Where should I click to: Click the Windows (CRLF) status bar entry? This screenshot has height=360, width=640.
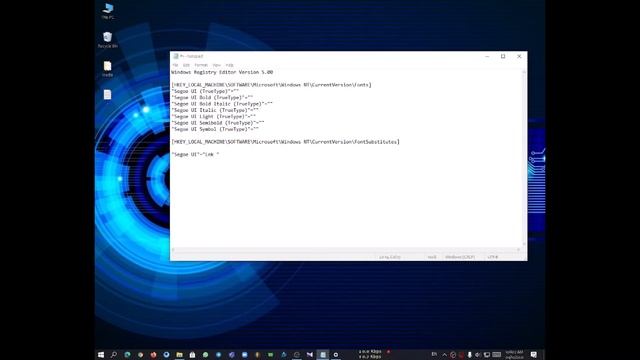(460, 257)
